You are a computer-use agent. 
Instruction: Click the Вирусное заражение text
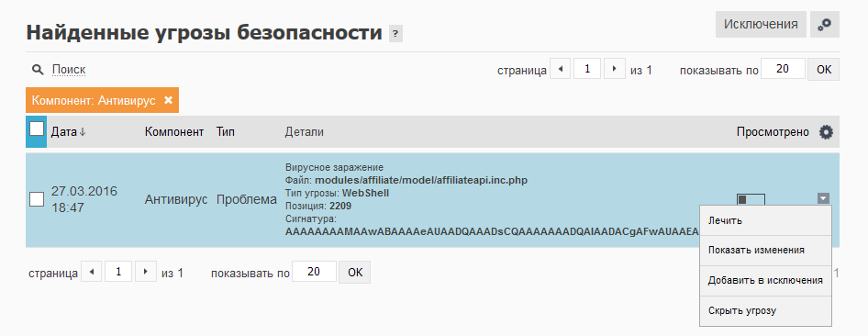(334, 168)
